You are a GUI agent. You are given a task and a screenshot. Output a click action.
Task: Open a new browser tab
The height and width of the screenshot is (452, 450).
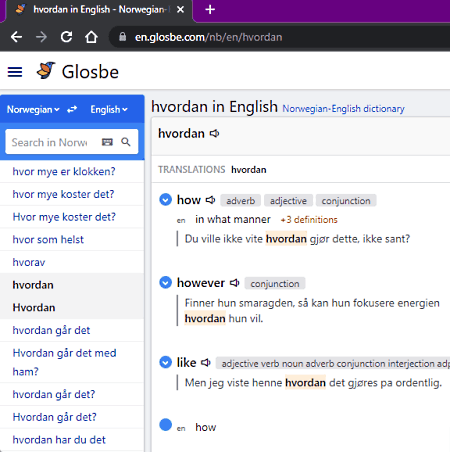pyautogui.click(x=210, y=10)
